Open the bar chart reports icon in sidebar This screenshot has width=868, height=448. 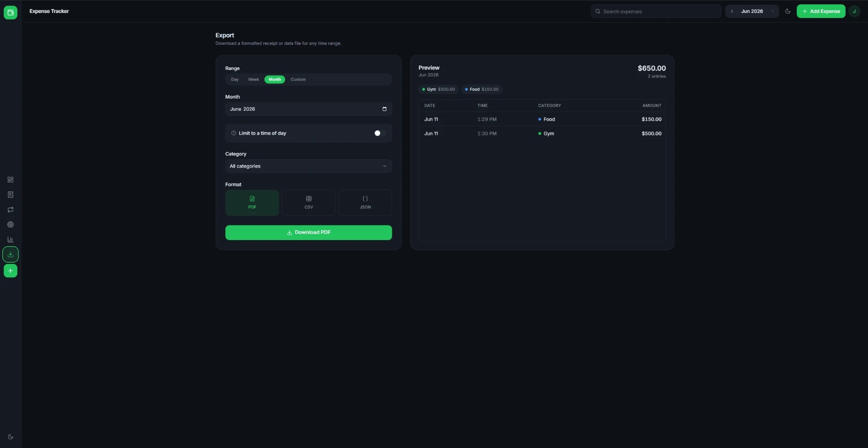coord(10,240)
